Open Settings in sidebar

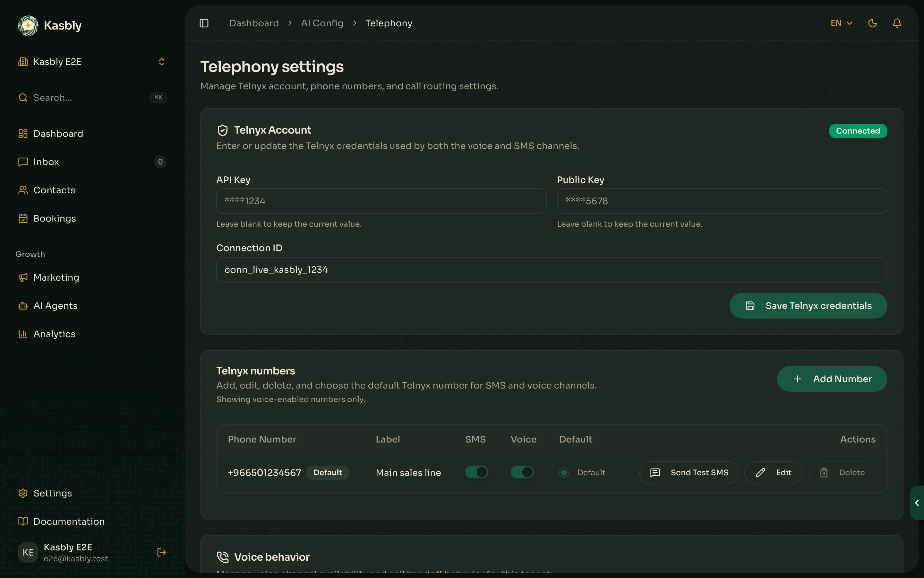tap(92, 493)
